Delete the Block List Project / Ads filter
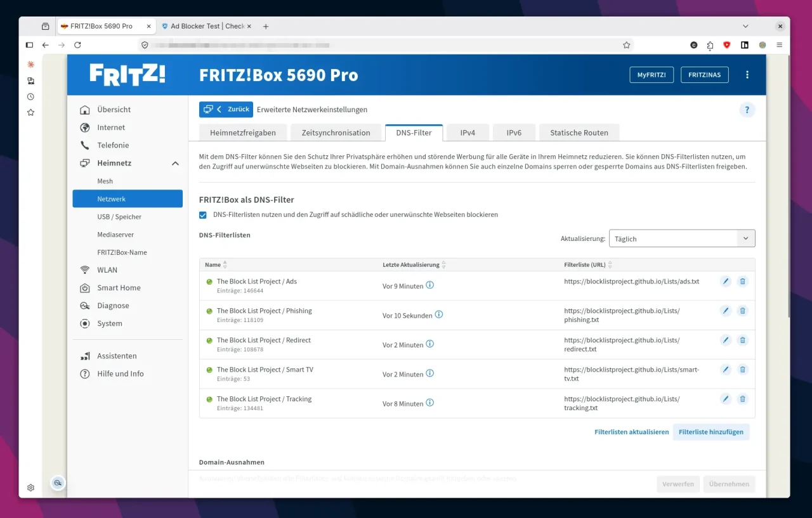The width and height of the screenshot is (812, 518). 742,282
